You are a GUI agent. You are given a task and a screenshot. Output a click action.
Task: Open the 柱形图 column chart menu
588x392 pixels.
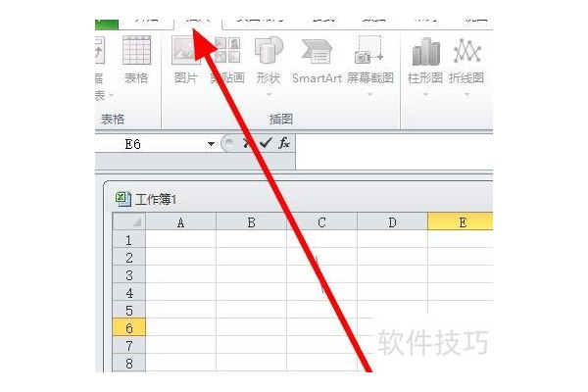(x=425, y=66)
